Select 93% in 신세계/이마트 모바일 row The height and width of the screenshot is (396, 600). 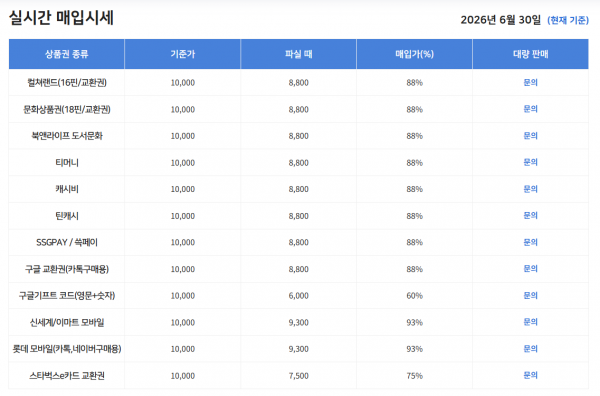414,323
